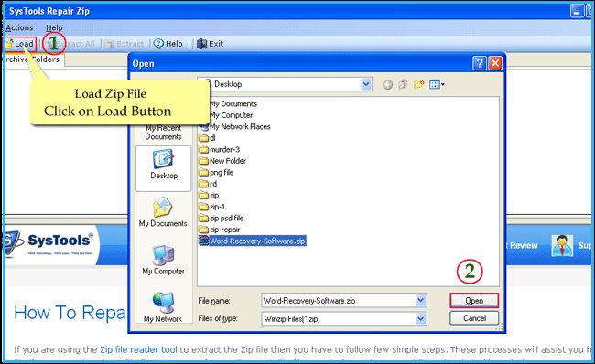The width and height of the screenshot is (595, 364).
Task: Expand the File name dropdown arrow
Action: pos(420,301)
